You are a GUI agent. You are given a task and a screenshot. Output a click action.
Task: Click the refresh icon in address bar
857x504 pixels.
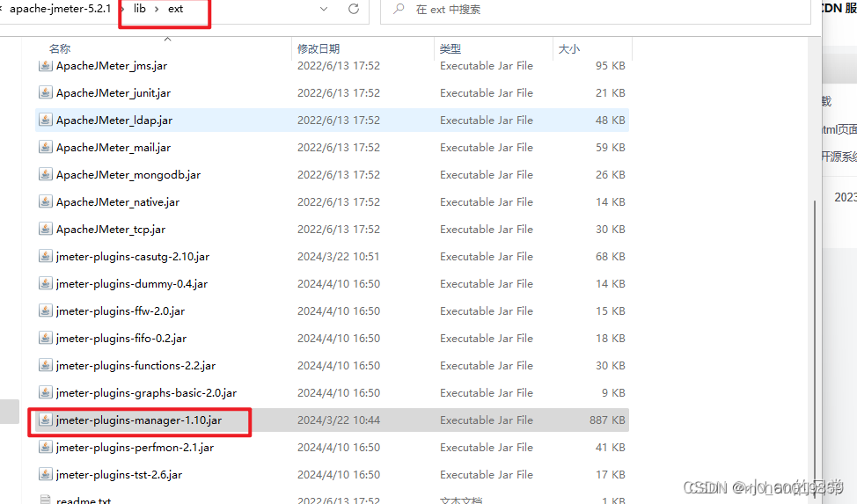click(354, 9)
